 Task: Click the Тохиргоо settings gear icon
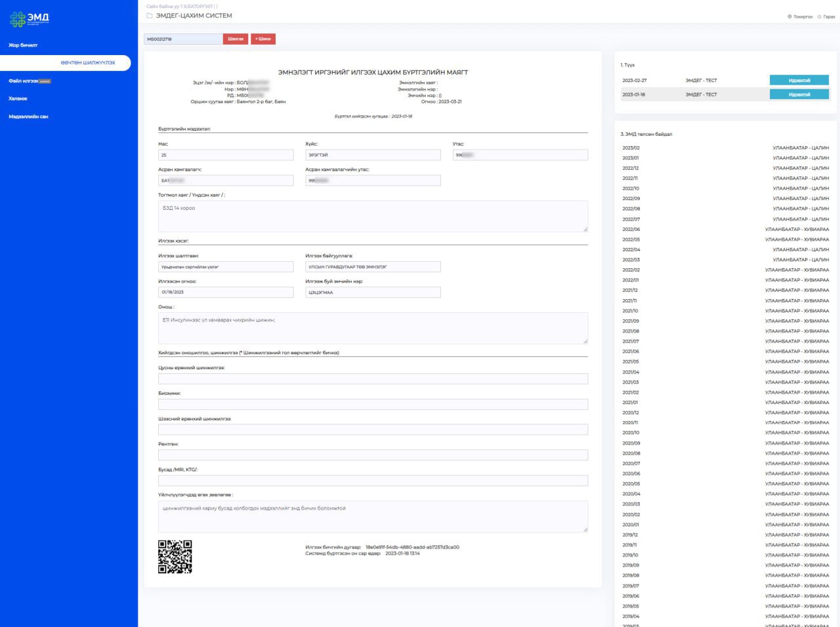pos(789,17)
